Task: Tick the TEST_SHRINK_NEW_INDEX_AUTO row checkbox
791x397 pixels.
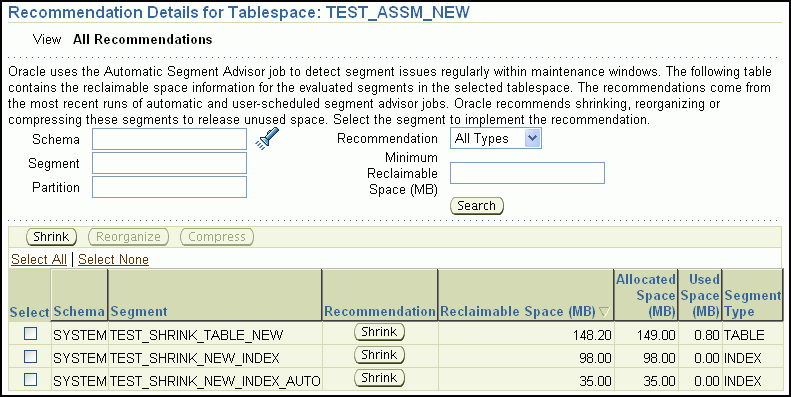Action: pyautogui.click(x=31, y=379)
